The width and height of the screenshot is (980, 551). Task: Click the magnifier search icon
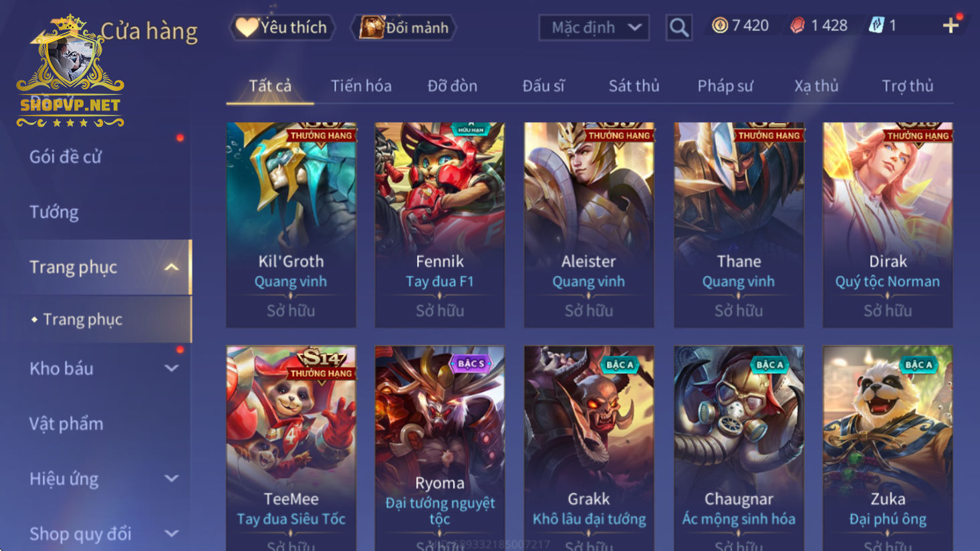[679, 27]
